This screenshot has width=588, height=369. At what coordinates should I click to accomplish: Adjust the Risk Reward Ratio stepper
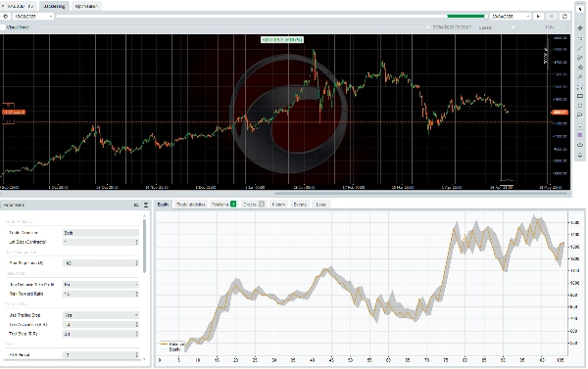(x=136, y=294)
